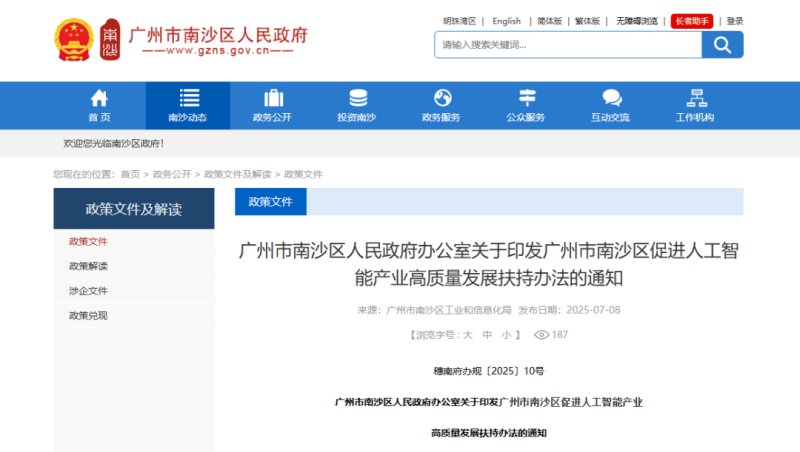This screenshot has height=452, width=800.
Task: Select 涉企文件 in the left sidebar
Action: pos(88,291)
